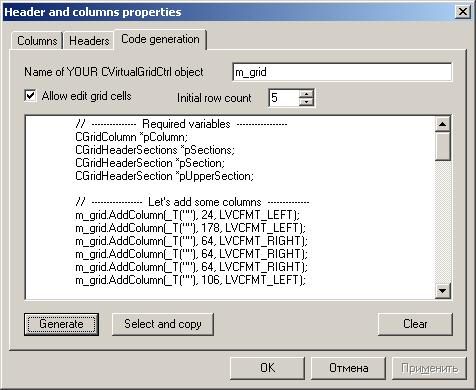Viewport: 476px width, 390px height.
Task: Click Select and copy button
Action: point(163,324)
